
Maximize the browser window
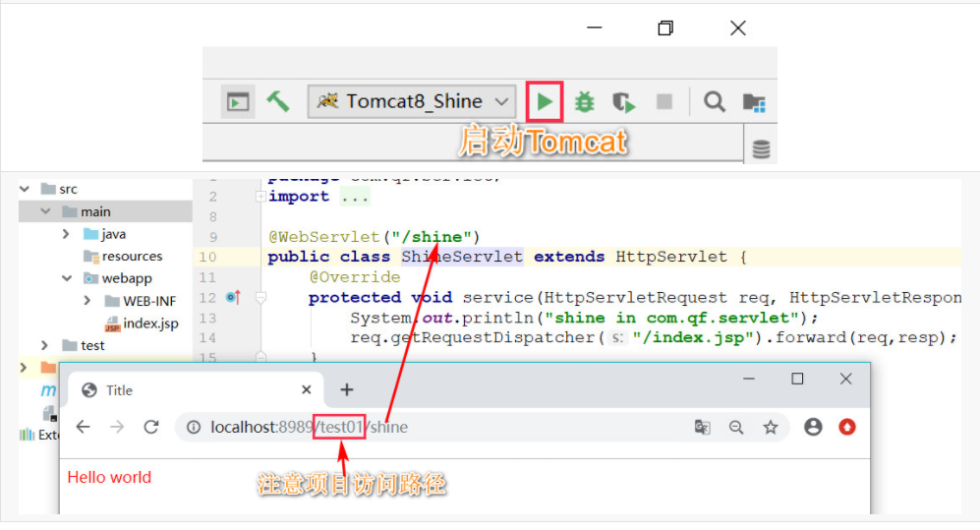[797, 379]
